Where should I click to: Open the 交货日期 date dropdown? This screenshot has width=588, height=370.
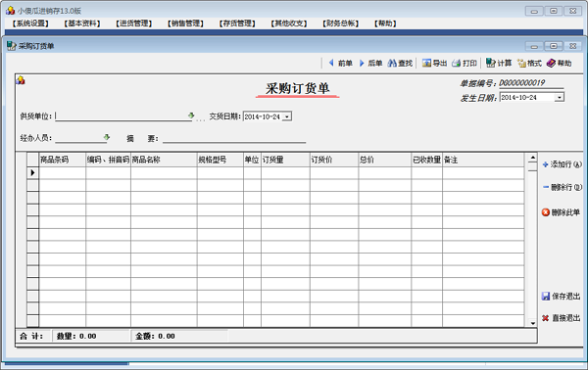point(287,116)
